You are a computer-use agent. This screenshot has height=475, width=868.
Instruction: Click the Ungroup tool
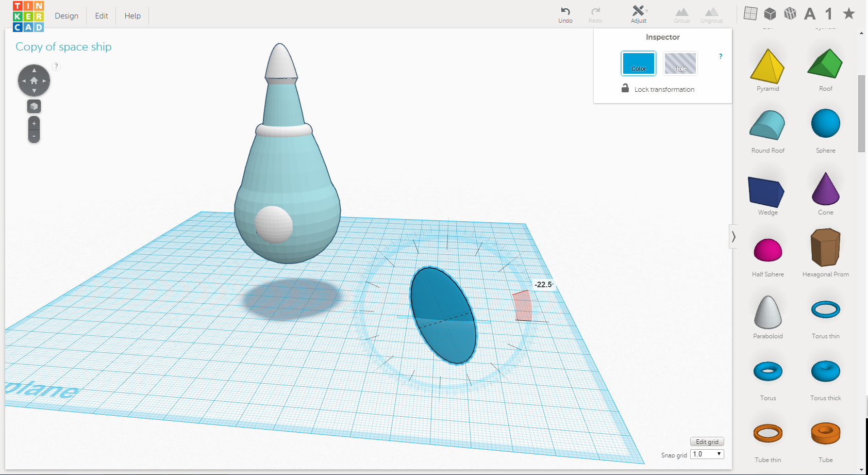coord(712,15)
